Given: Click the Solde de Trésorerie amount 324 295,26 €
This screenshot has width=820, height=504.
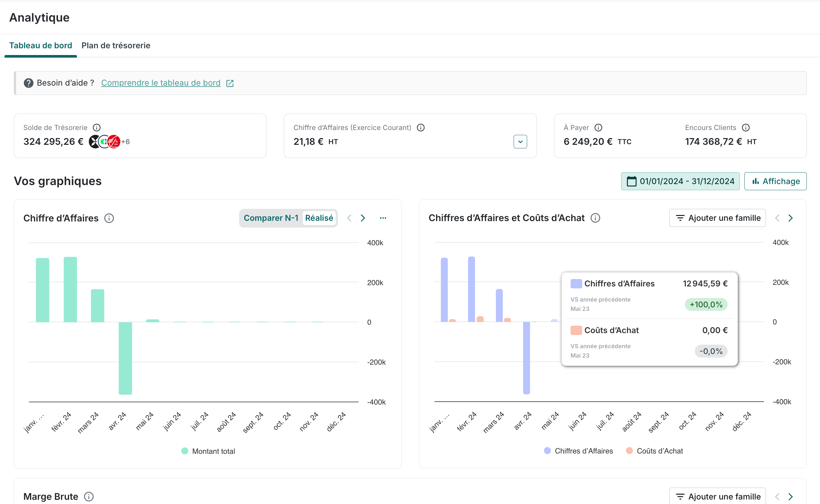Looking at the screenshot, I should (53, 142).
